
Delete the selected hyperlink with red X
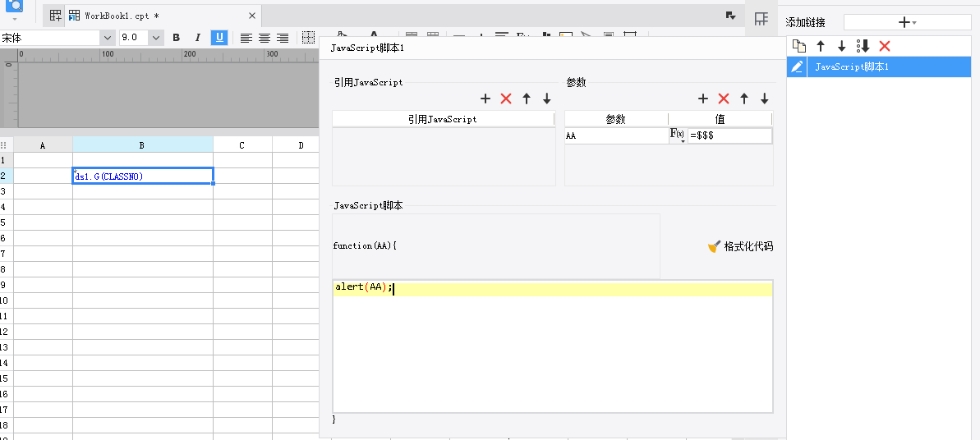tap(885, 46)
